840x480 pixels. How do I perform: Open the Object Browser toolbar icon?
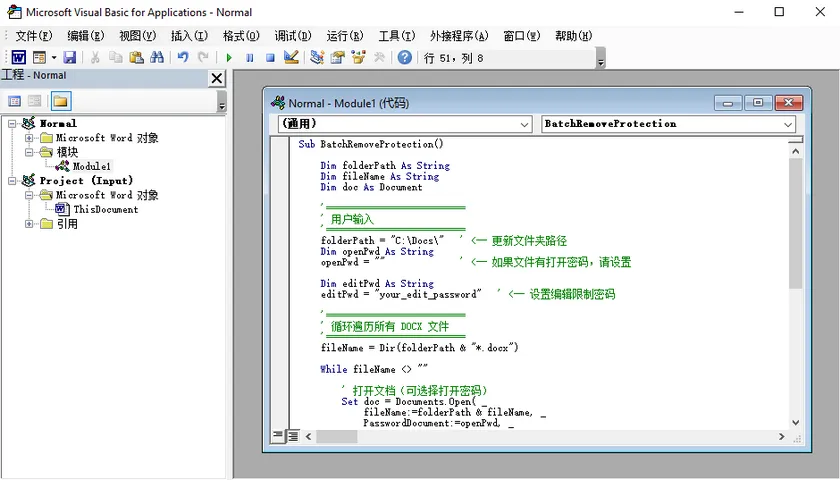click(x=358, y=57)
